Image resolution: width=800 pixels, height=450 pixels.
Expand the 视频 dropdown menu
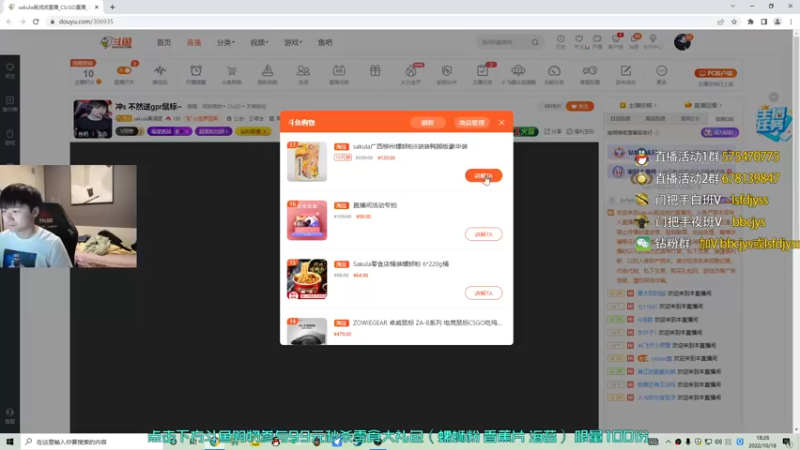[x=259, y=42]
